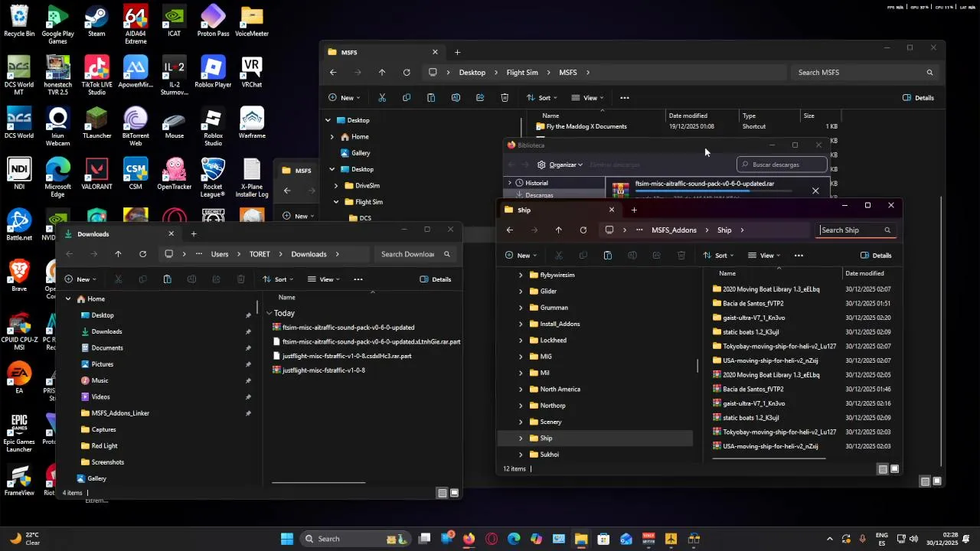
Task: Open X-Plane Installer Log file icon
Action: 252,178
